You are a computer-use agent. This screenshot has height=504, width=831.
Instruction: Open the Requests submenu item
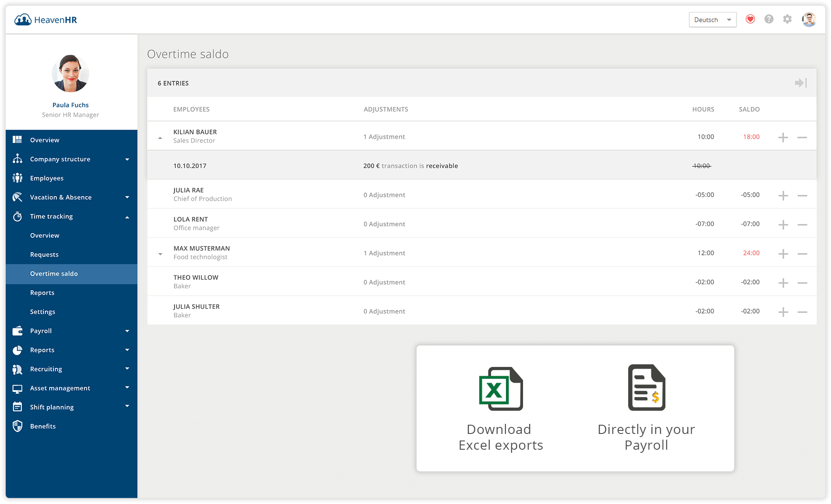[x=44, y=255]
